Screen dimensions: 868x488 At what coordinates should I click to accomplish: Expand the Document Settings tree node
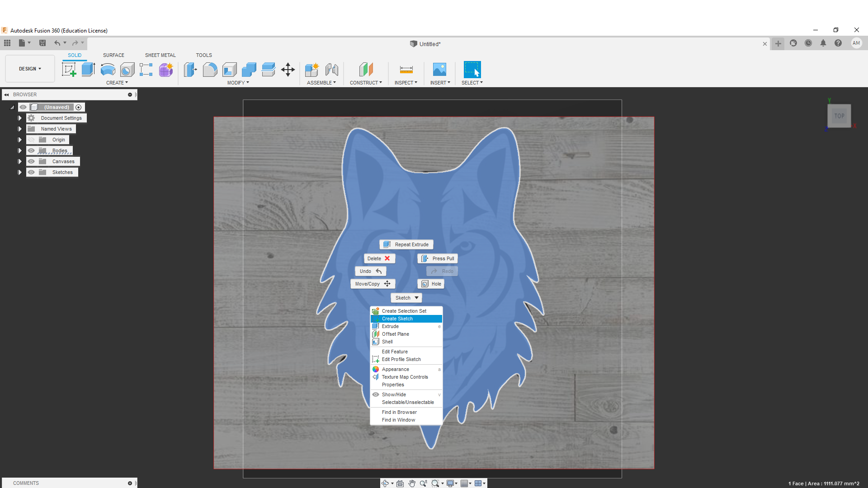[19, 118]
